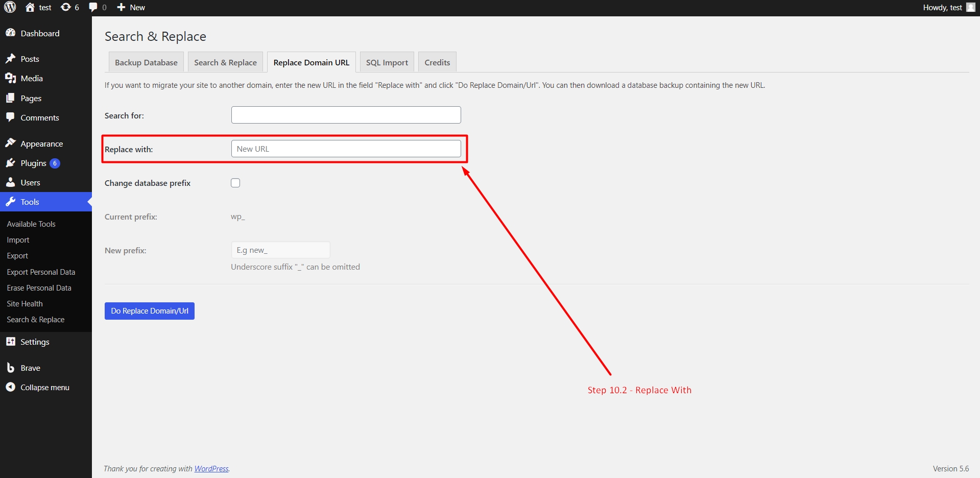Focus the Search for input field
The image size is (980, 478).
point(346,115)
